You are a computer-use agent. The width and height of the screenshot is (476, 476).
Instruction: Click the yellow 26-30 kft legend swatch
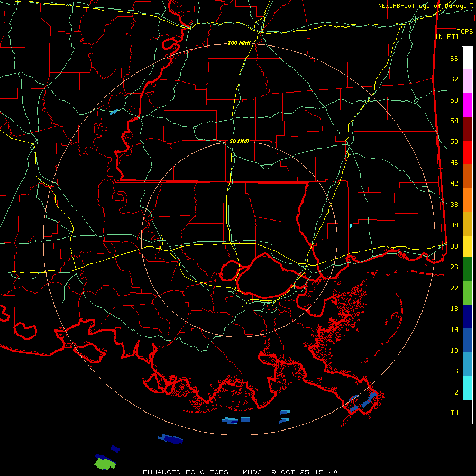coord(467,246)
